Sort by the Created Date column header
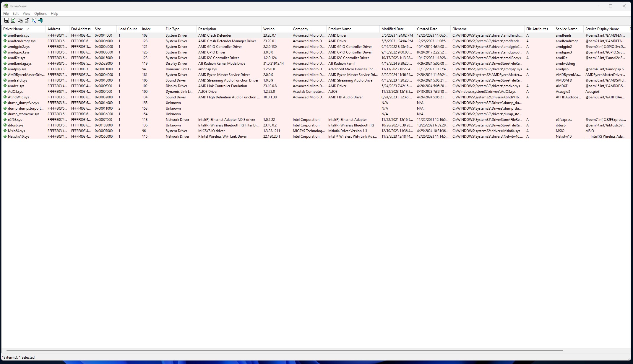633x364 pixels. tap(433, 29)
